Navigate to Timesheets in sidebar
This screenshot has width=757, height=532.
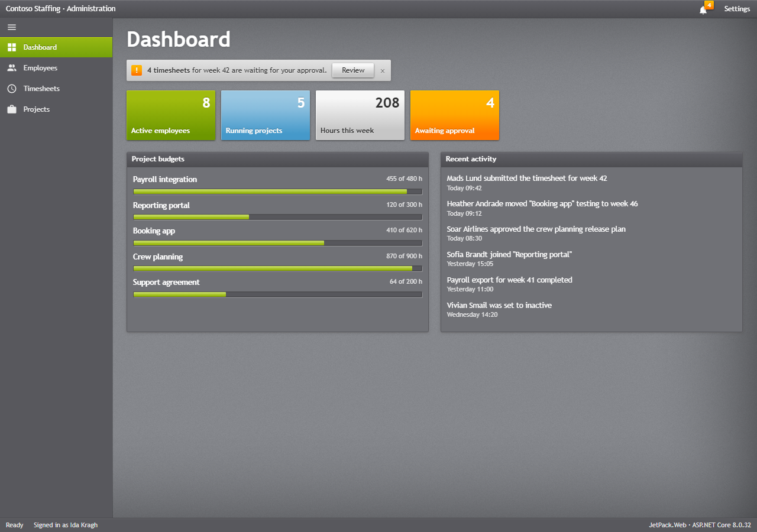point(56,89)
